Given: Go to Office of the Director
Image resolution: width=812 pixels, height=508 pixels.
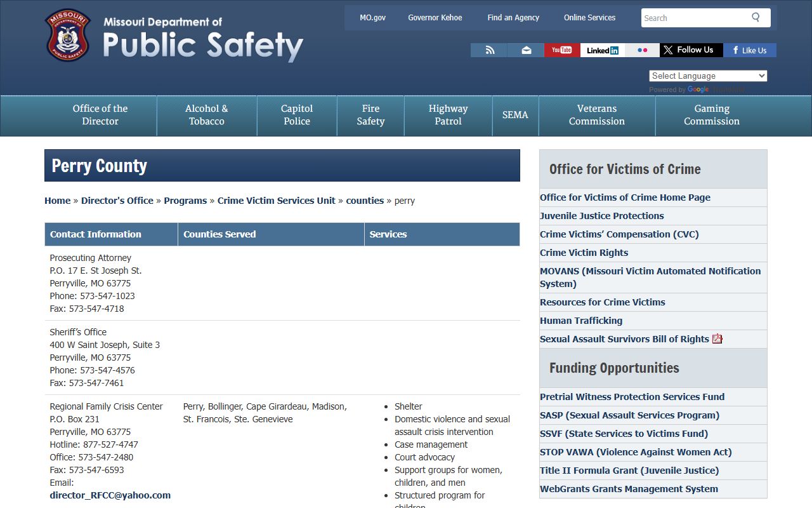Looking at the screenshot, I should pos(100,115).
